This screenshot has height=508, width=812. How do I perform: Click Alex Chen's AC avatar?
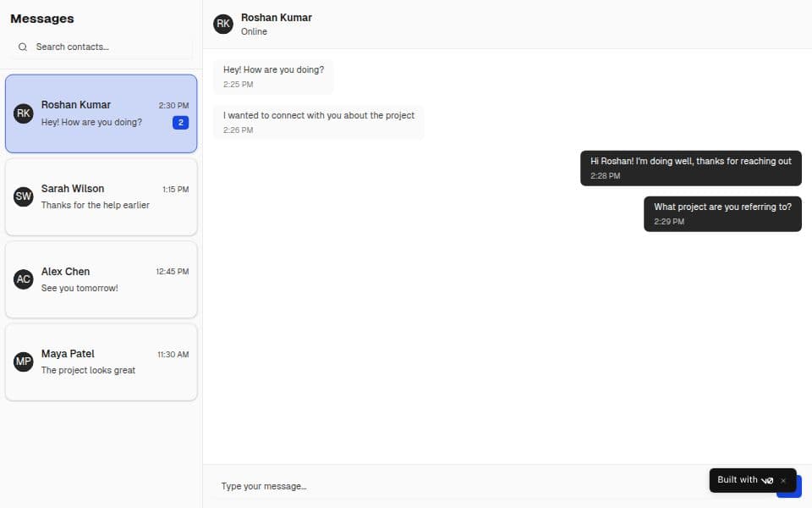coord(24,279)
